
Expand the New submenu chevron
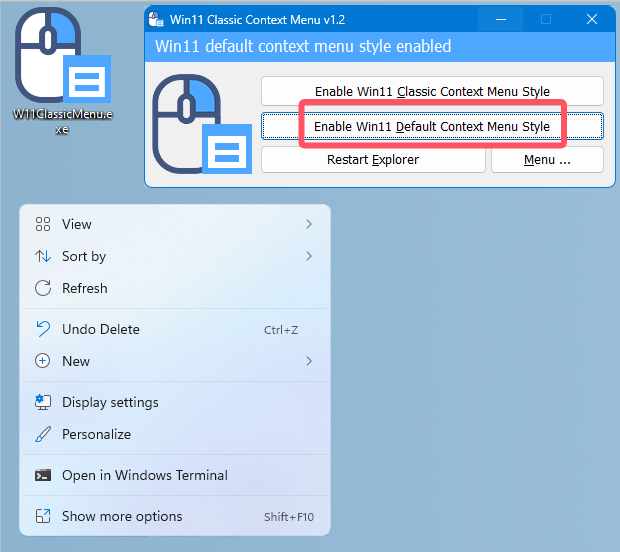pyautogui.click(x=309, y=361)
